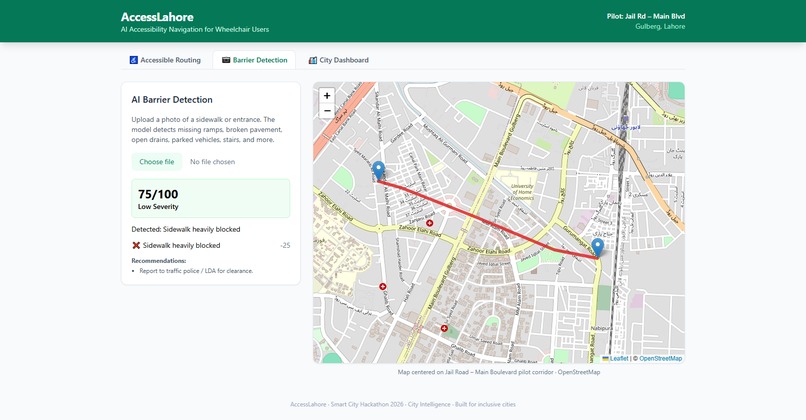Click the Choose file upload button
Viewport: 806px width, 420px height.
[x=157, y=161]
